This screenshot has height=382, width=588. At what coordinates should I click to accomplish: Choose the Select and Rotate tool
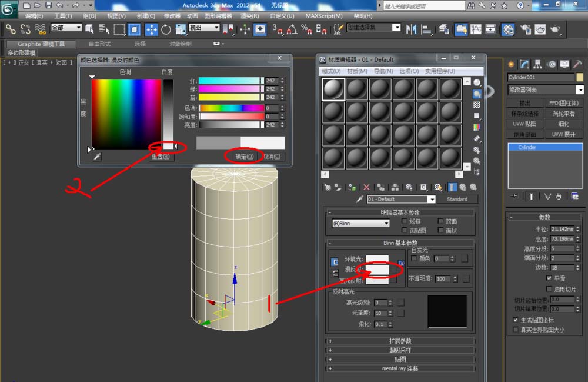pyautogui.click(x=166, y=29)
